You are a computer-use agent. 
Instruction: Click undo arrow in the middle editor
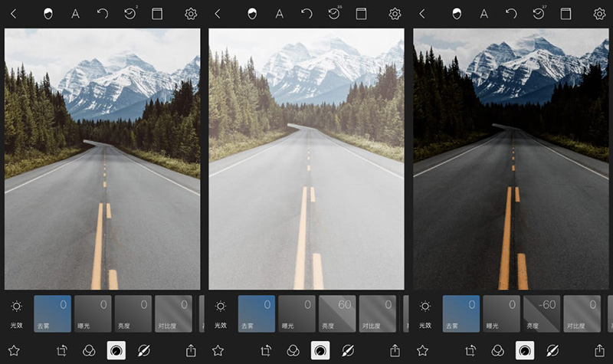click(306, 14)
